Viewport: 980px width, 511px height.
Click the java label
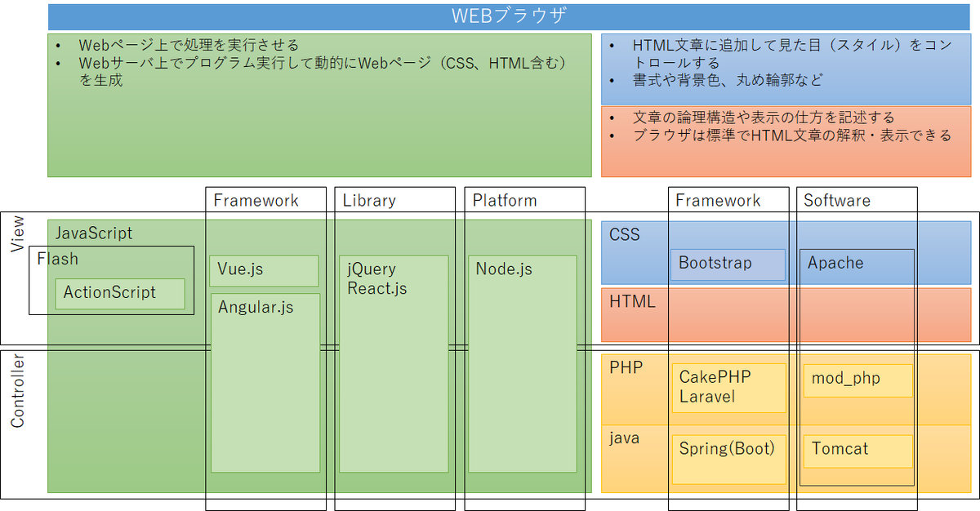click(x=624, y=438)
